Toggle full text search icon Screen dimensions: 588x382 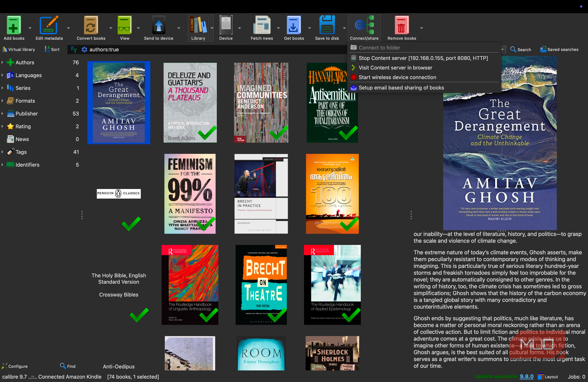74,49
